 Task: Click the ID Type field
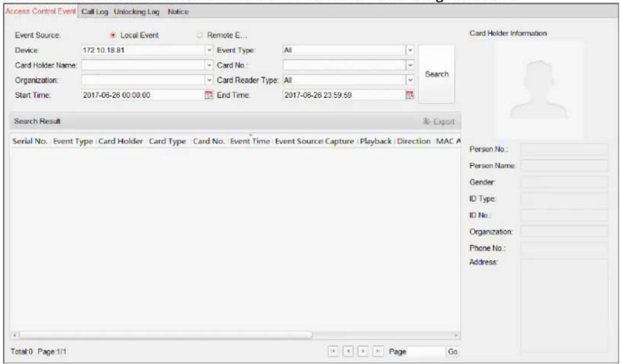(565, 198)
